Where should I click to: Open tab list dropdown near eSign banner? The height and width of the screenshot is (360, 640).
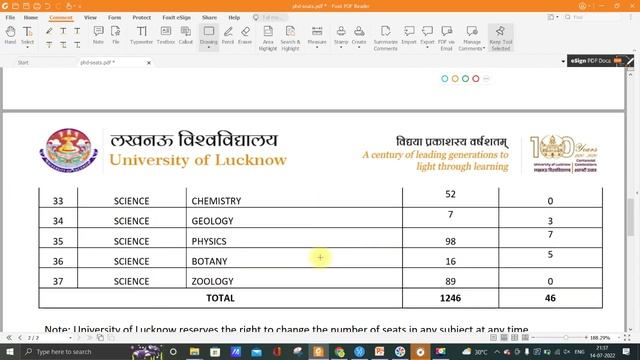[x=563, y=61]
